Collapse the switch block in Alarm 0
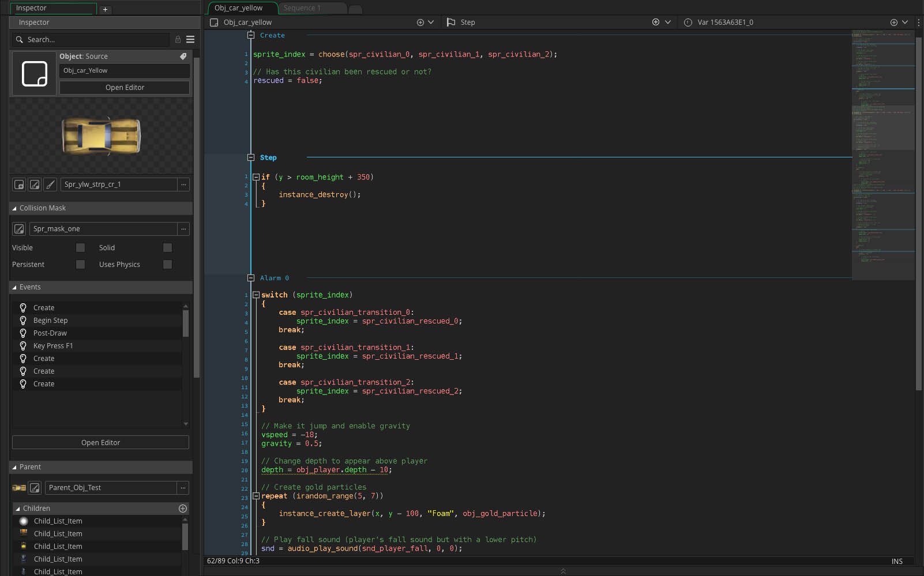This screenshot has height=576, width=924. pos(256,295)
